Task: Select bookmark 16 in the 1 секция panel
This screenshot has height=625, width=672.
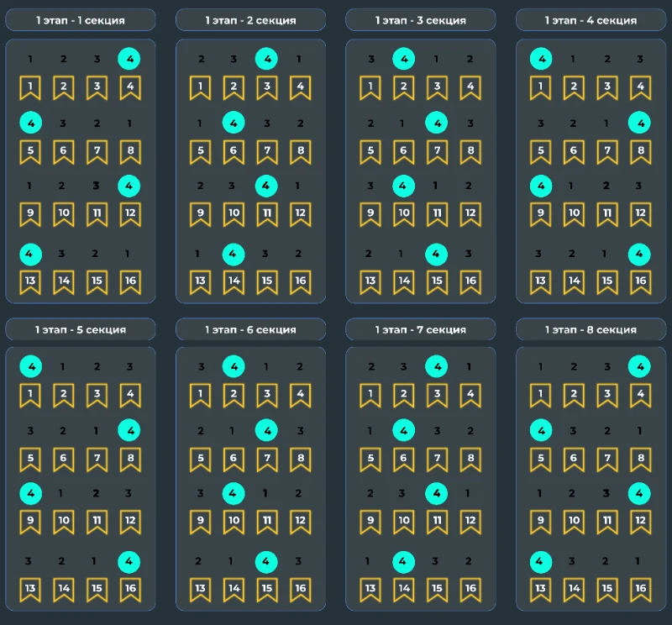Action: [x=130, y=282]
